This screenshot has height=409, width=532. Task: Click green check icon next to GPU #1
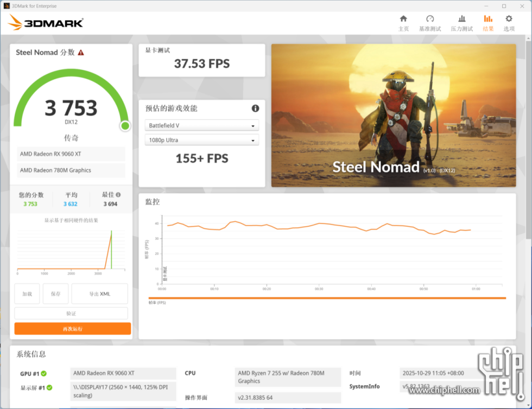coord(43,374)
